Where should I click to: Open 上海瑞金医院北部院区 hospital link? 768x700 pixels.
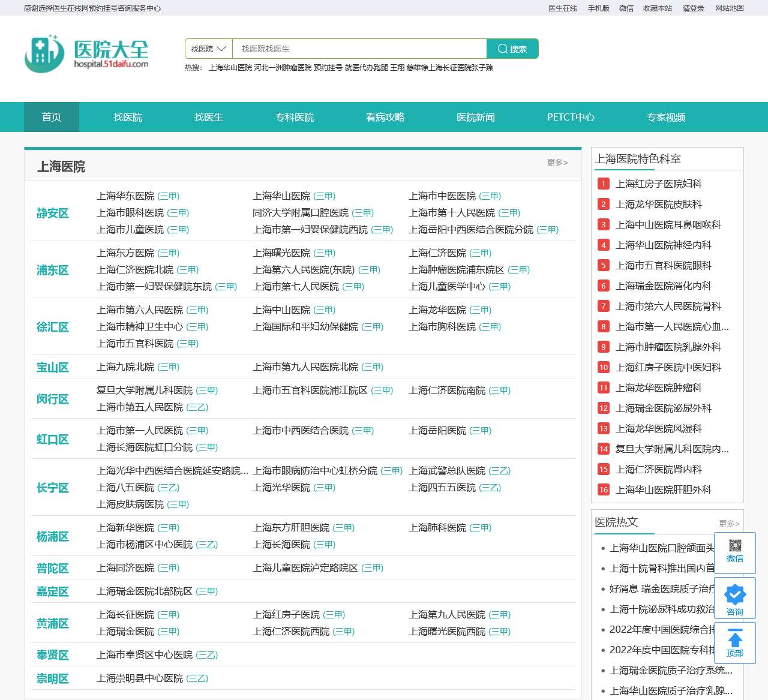[x=145, y=591]
